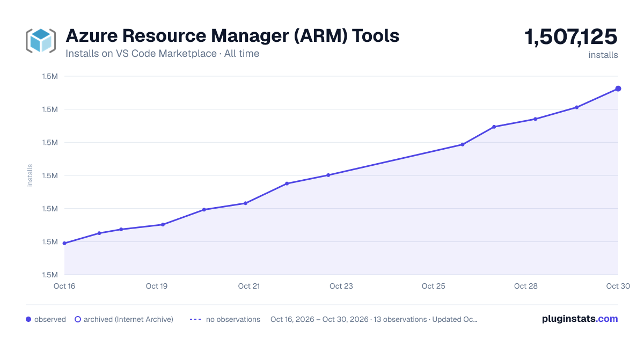Viewport: 644px width, 338px height.
Task: Select the first data point at Oct 16
Action: 64,243
